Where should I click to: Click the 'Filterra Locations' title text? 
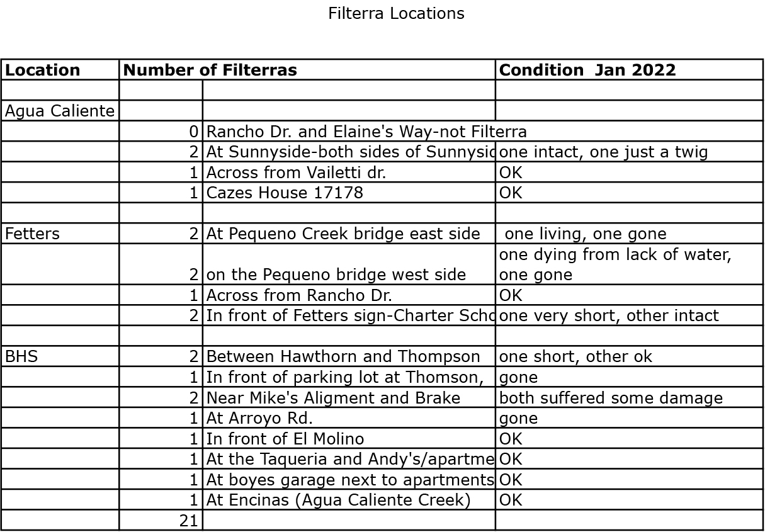point(396,13)
